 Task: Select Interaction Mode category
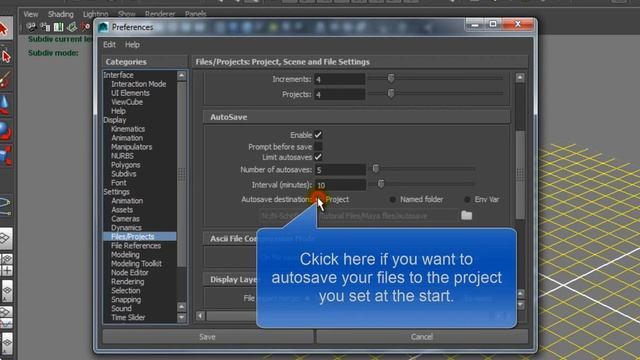138,84
